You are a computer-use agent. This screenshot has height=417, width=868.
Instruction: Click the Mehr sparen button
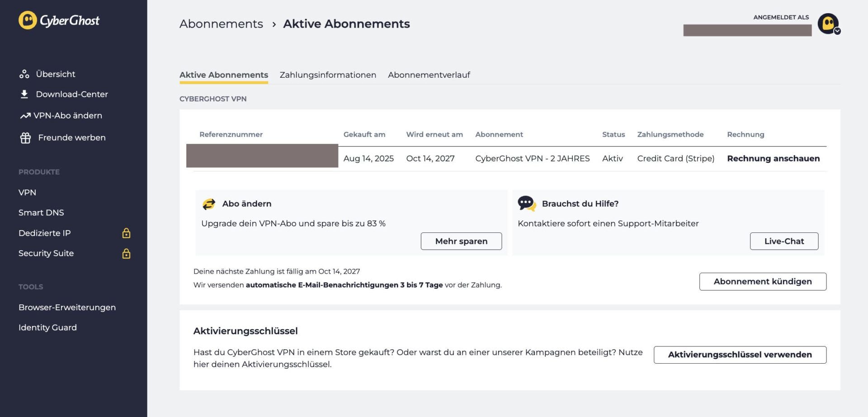click(461, 241)
